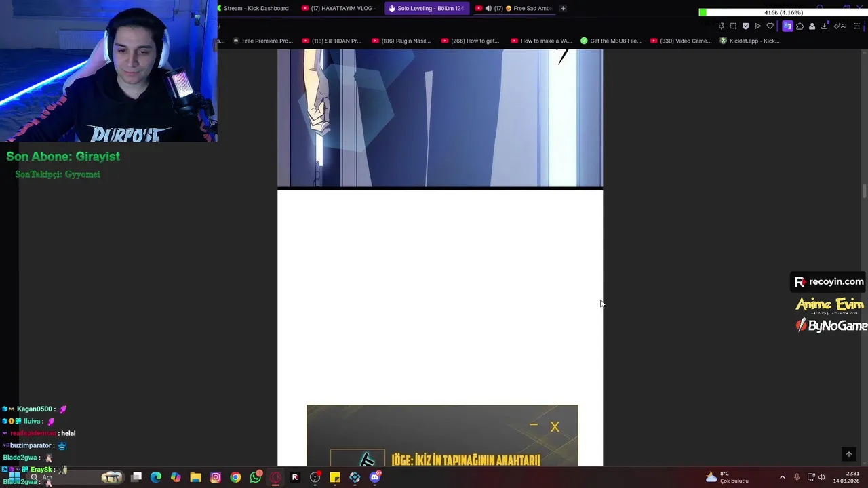The width and height of the screenshot is (868, 488).
Task: Click the recoyin.com sponsor logo
Action: (829, 281)
